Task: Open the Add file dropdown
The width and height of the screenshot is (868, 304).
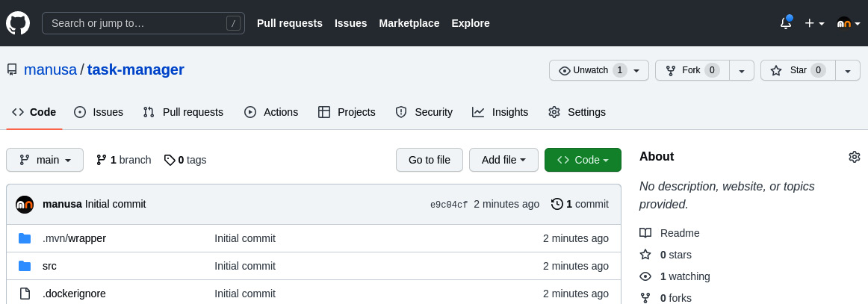Action: [503, 160]
